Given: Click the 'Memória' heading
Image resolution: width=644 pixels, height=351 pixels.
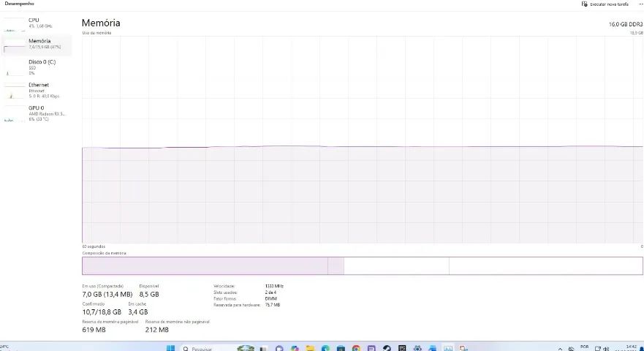Looking at the screenshot, I should tap(101, 23).
